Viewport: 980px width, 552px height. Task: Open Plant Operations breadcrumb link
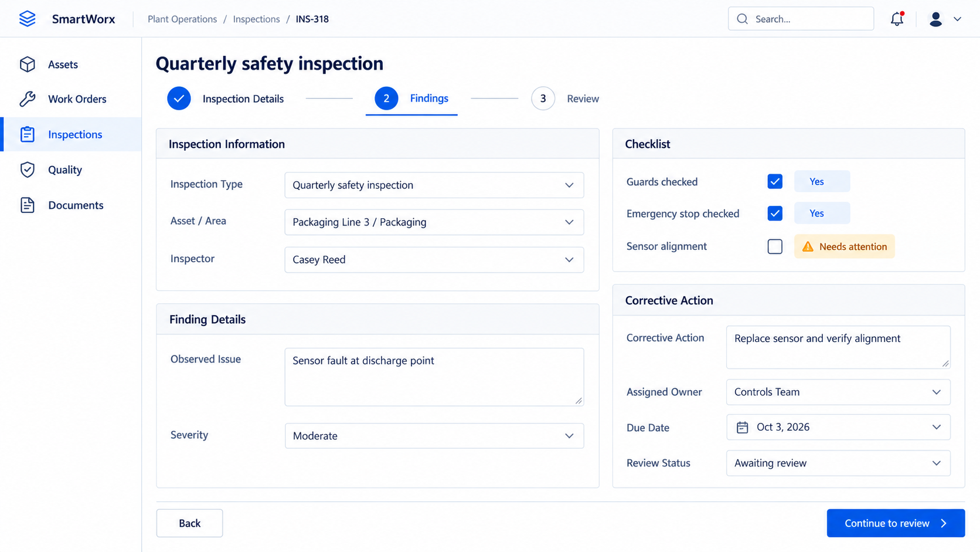click(x=182, y=19)
